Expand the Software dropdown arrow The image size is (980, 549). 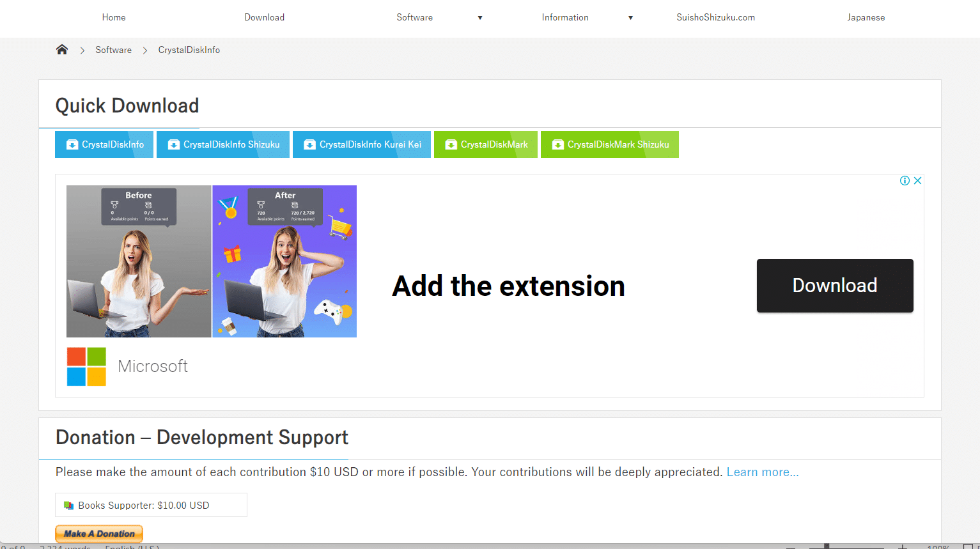480,18
